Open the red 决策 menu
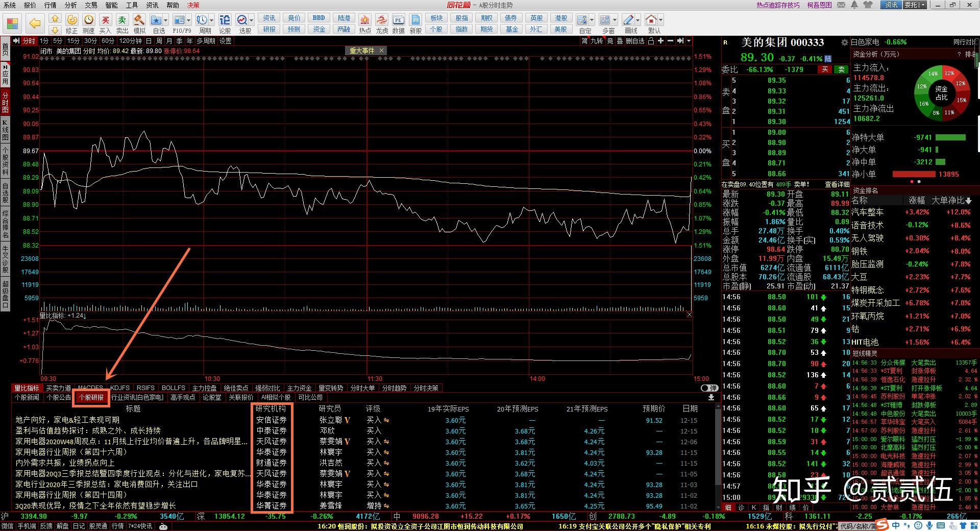980x531 pixels. click(193, 5)
